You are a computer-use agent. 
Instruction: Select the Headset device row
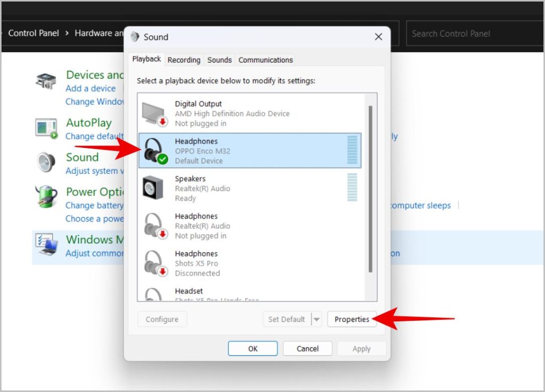250,293
